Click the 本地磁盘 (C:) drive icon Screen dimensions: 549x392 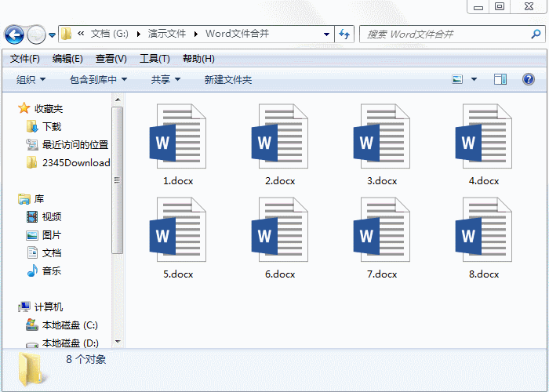pyautogui.click(x=32, y=325)
